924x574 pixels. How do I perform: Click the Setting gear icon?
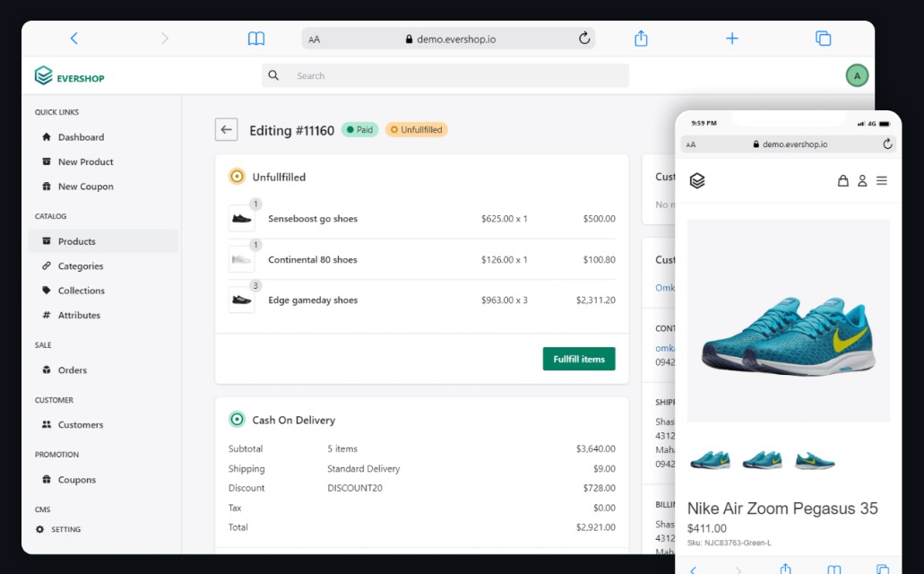(39, 529)
